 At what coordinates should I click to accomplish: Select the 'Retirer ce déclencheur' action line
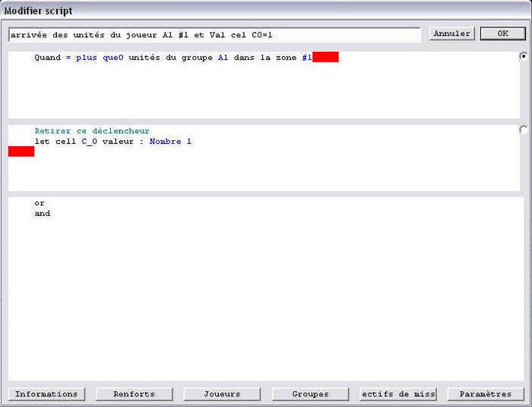click(x=92, y=131)
